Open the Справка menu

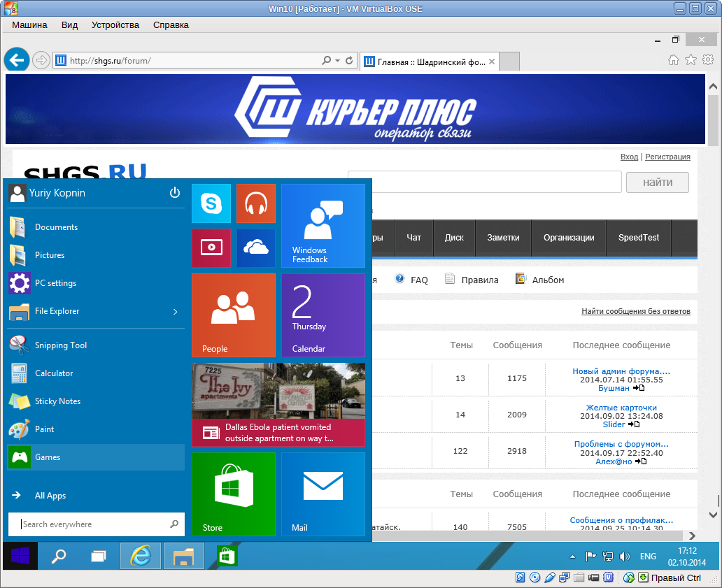click(x=171, y=25)
